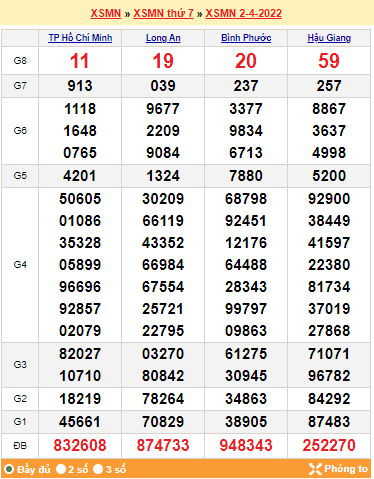Viewport: 374px width, 479px height.
Task: Select the 2 số radio option
Action: click(x=61, y=469)
